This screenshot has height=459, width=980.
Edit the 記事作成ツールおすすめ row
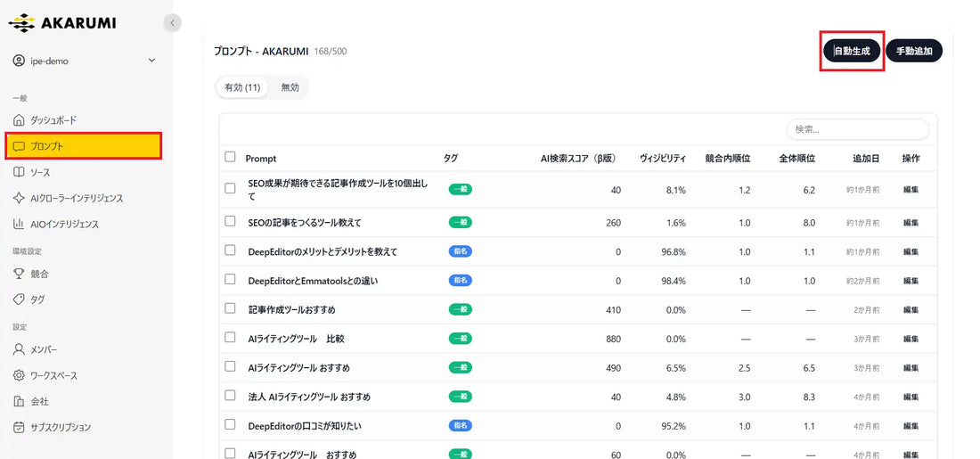[911, 310]
